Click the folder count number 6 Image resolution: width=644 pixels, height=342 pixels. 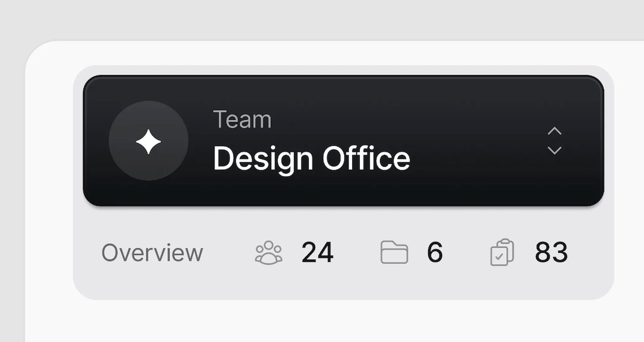435,252
